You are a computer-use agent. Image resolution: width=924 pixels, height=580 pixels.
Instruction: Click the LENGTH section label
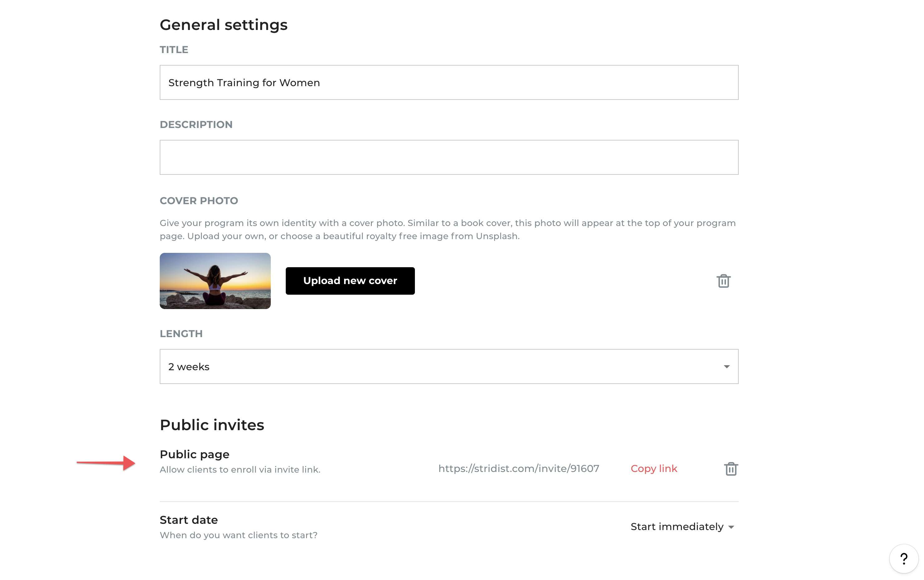pos(181,334)
